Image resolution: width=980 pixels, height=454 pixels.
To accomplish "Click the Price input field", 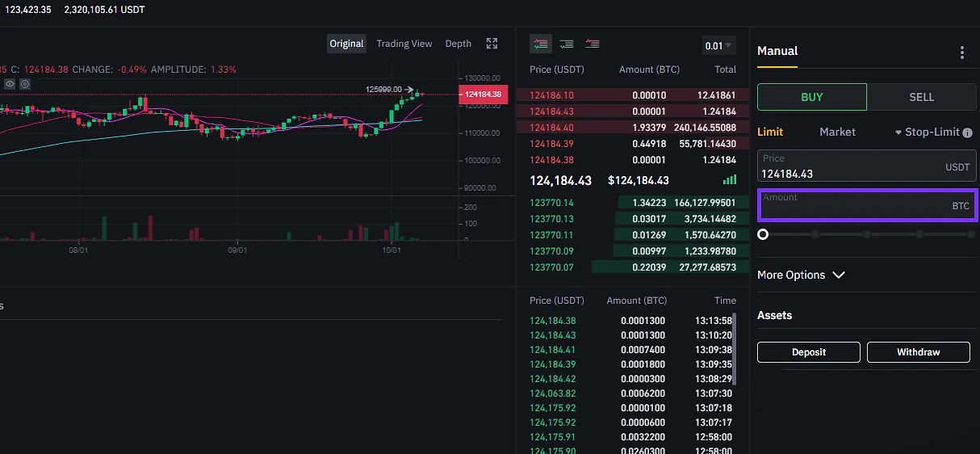I will 867,166.
